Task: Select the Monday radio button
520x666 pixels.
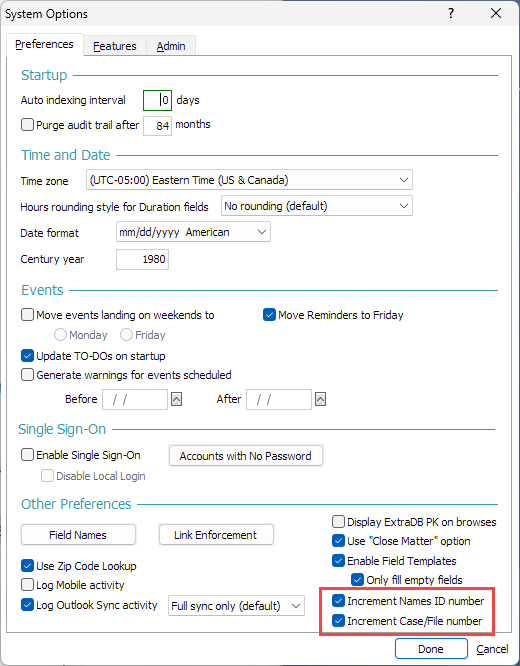Action: pyautogui.click(x=60, y=335)
